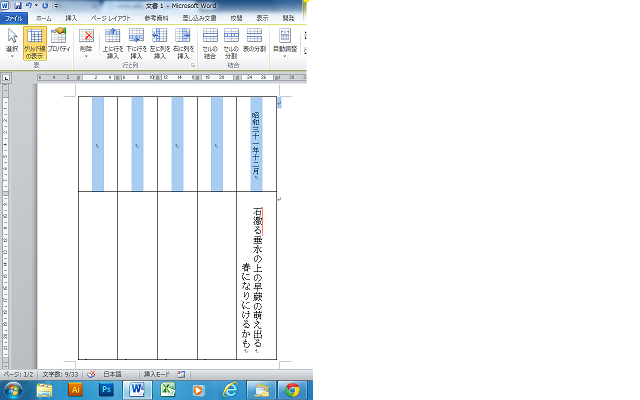This screenshot has width=640, height=400.
Task: Click セルの分割 (Split Cells)
Action: [x=231, y=44]
